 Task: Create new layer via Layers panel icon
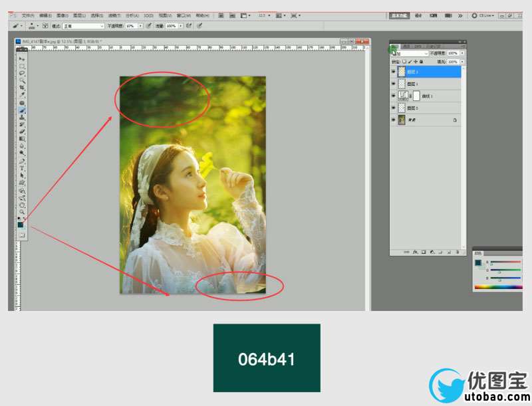point(449,252)
